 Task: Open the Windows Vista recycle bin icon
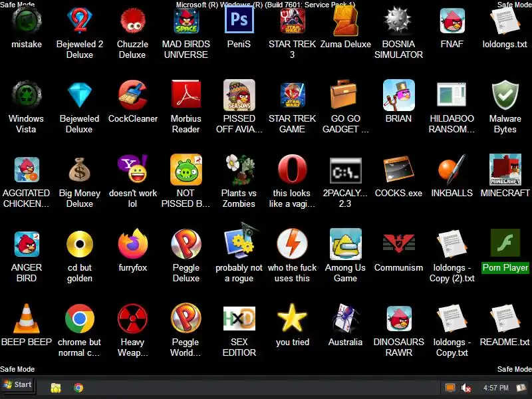click(x=27, y=94)
